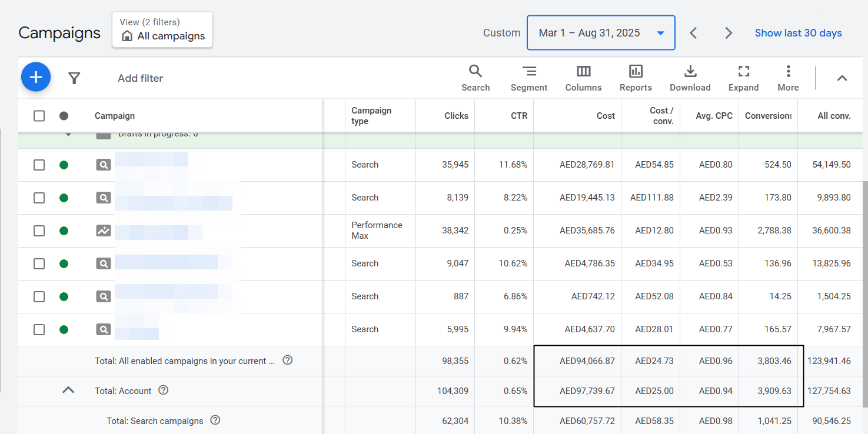The width and height of the screenshot is (868, 434).
Task: Open the date range dropdown
Action: (x=601, y=33)
